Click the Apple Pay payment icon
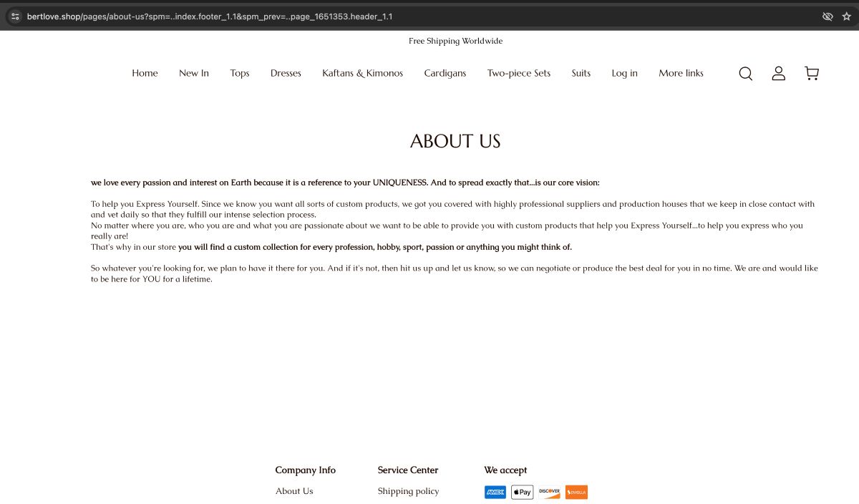The image size is (859, 504). tap(522, 493)
